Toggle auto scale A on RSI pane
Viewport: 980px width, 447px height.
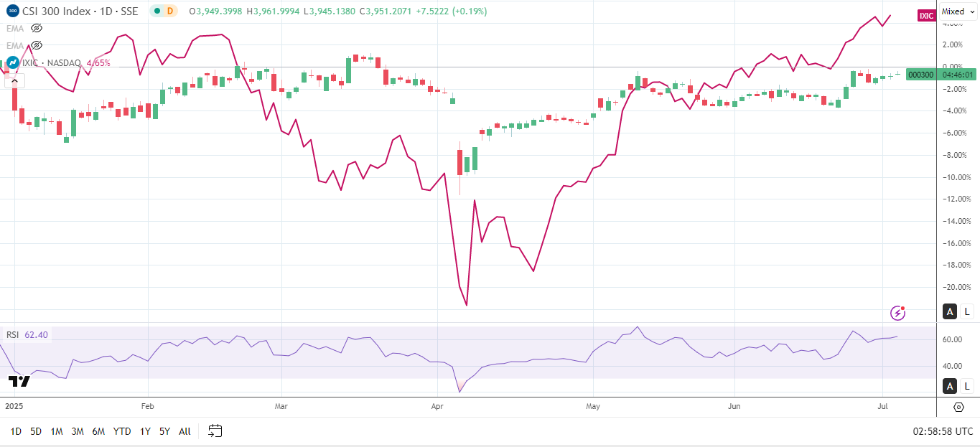[x=950, y=386]
